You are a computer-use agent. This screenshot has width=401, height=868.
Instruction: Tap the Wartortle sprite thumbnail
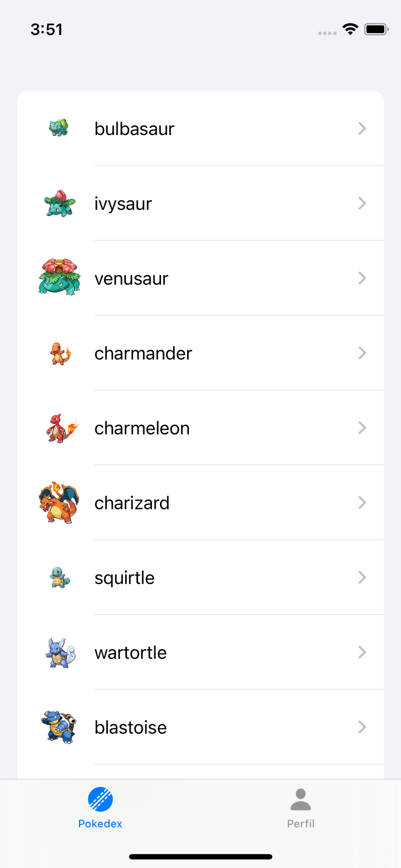click(x=60, y=653)
